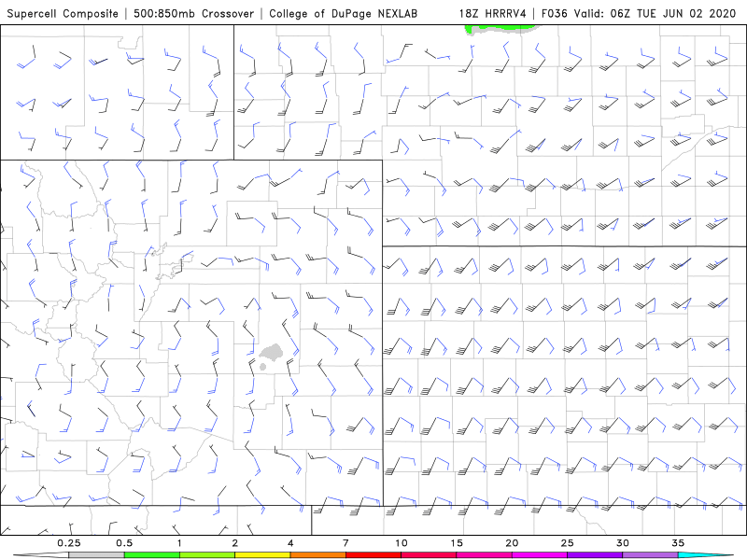
Task: Select the yellow legend color segment
Action: [x=262, y=555]
